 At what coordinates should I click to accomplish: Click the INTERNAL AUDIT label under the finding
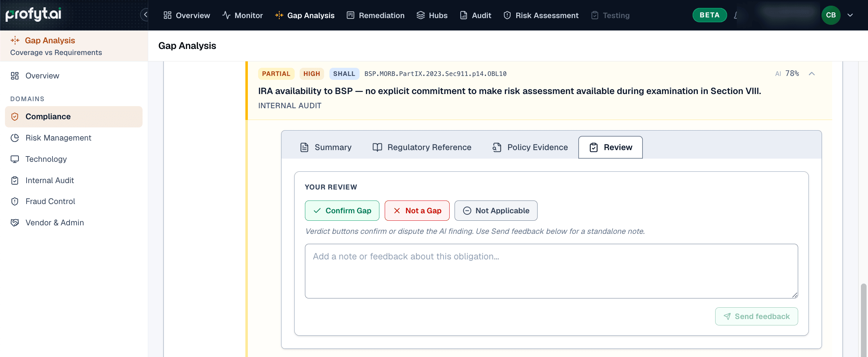point(290,105)
